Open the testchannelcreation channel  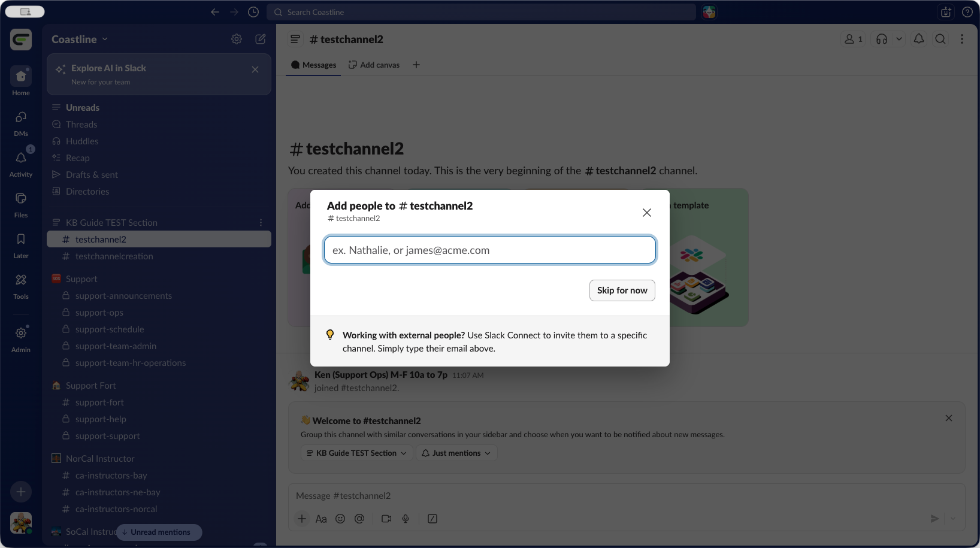tap(114, 256)
